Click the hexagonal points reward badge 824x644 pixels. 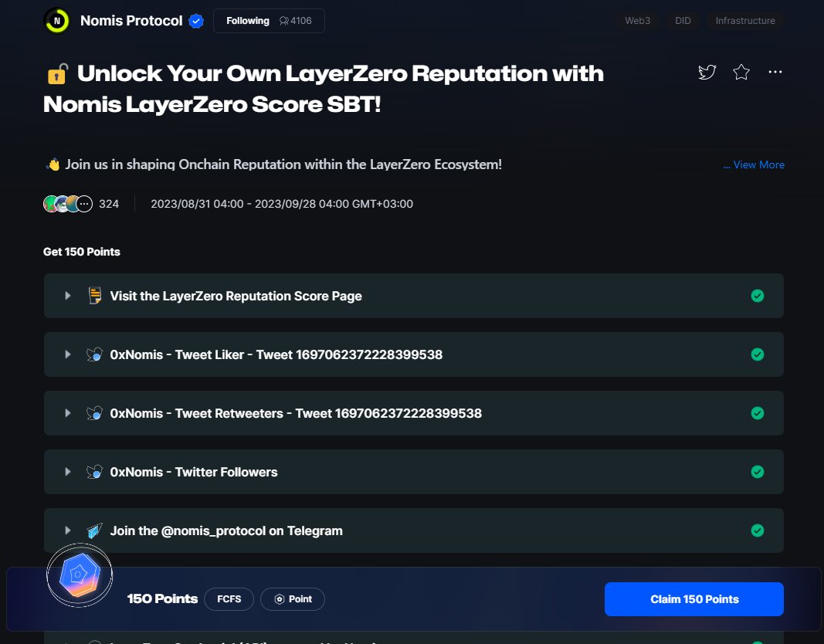click(x=80, y=575)
